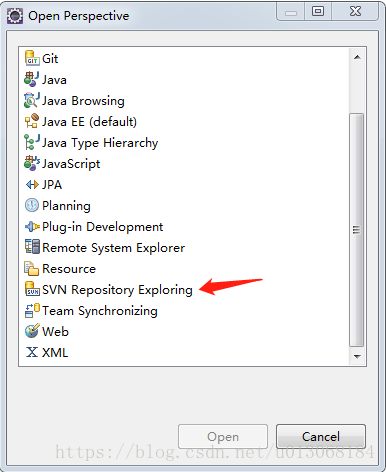Click the Cancel button
This screenshot has width=386, height=472.
pyautogui.click(x=321, y=436)
